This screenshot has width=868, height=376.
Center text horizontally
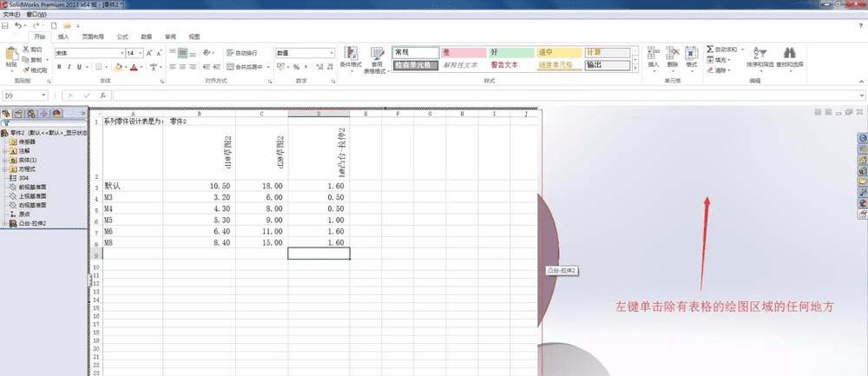click(x=182, y=67)
